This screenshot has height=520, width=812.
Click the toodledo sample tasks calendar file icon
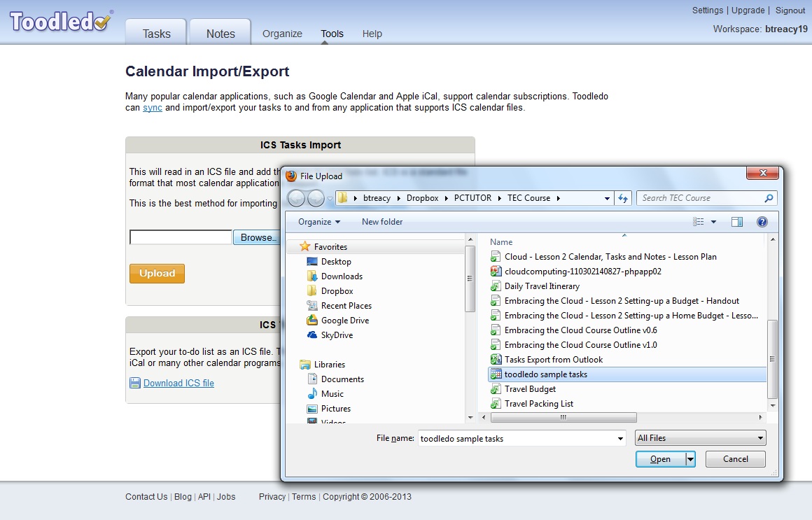click(496, 374)
